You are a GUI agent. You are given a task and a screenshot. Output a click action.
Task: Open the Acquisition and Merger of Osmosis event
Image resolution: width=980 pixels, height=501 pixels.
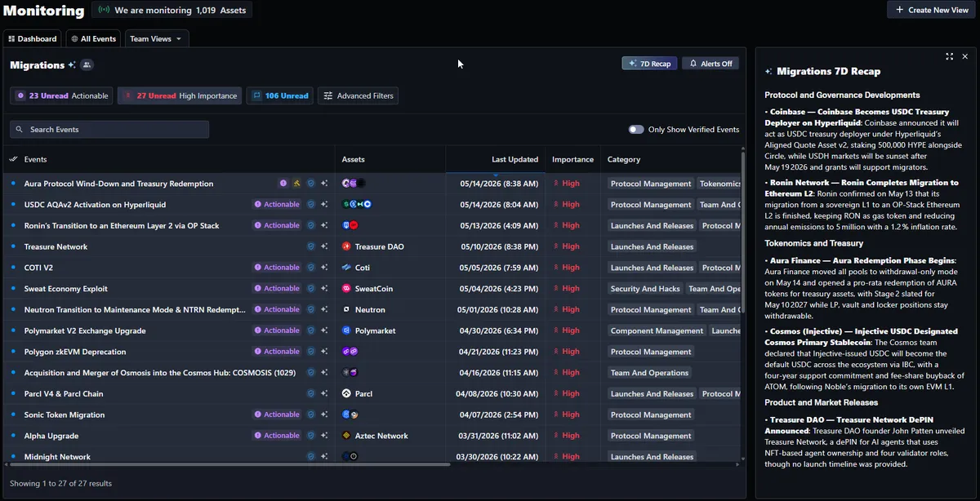coord(159,373)
